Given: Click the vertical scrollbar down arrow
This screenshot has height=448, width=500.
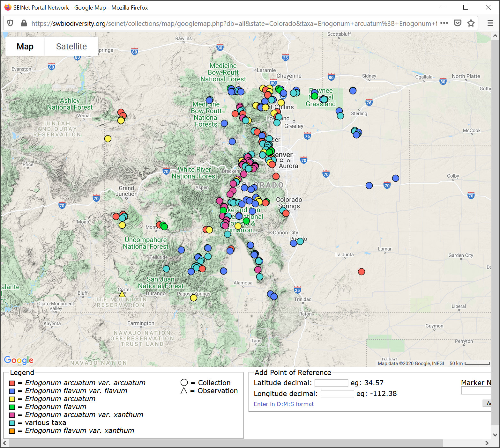Looking at the screenshot, I should point(495,435).
